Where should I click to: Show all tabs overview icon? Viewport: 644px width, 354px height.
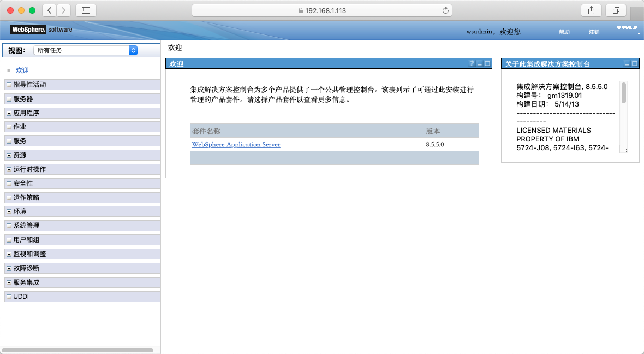point(616,10)
